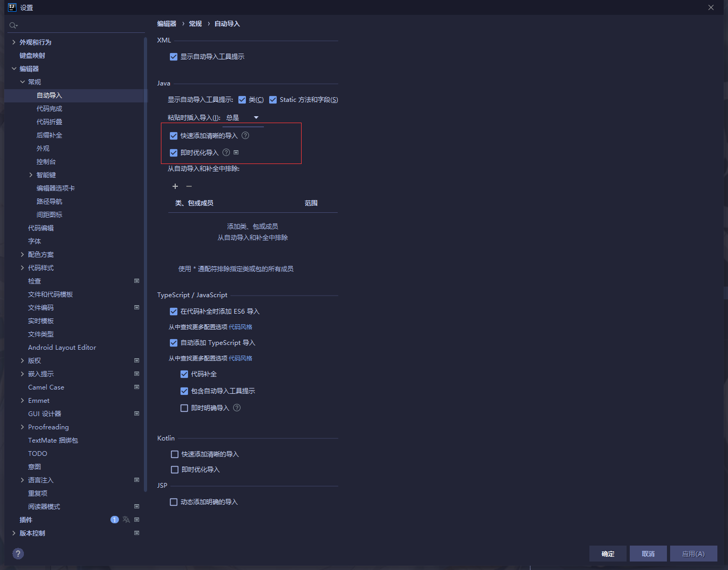Click the minus icon to remove exclusion
Screen dimensions: 728x570
(x=189, y=186)
